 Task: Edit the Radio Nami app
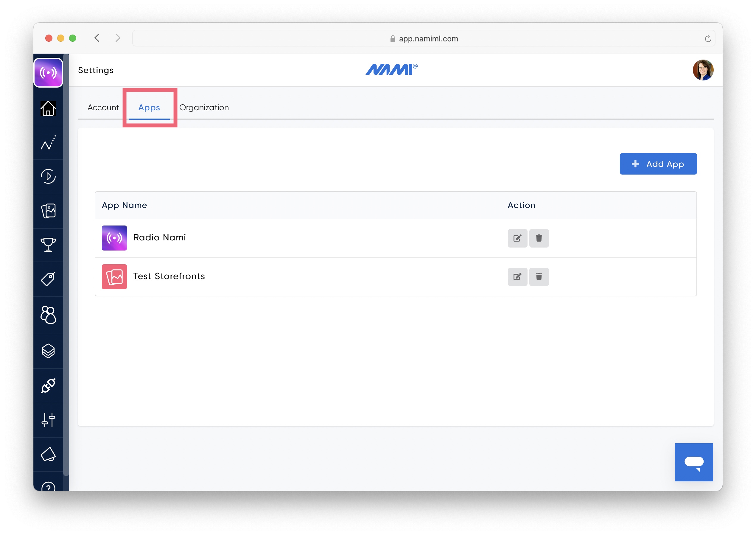[x=517, y=238]
